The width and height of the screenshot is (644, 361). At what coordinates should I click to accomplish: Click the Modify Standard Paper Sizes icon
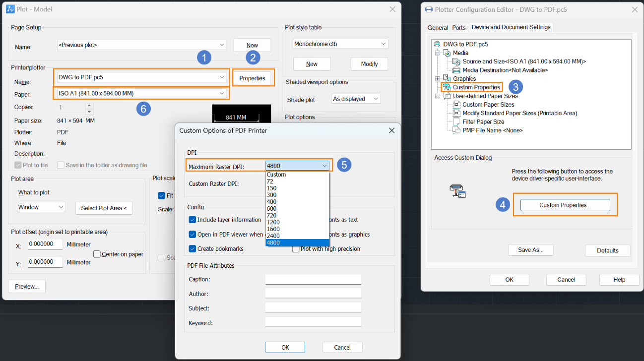[x=456, y=113]
